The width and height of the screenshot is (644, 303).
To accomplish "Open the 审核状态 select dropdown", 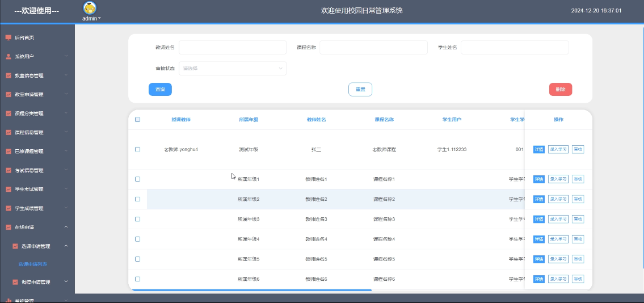I will tap(233, 69).
